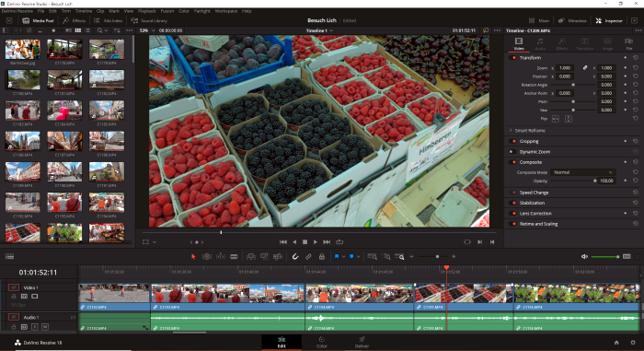Activate the Trim Edit Mode tool
This screenshot has width=644, height=351.
pos(207,256)
